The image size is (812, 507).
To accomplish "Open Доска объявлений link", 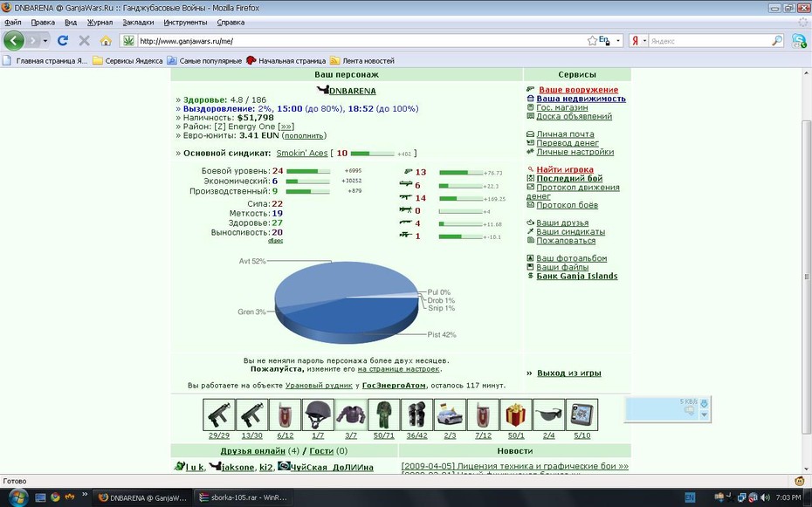I will [x=574, y=116].
